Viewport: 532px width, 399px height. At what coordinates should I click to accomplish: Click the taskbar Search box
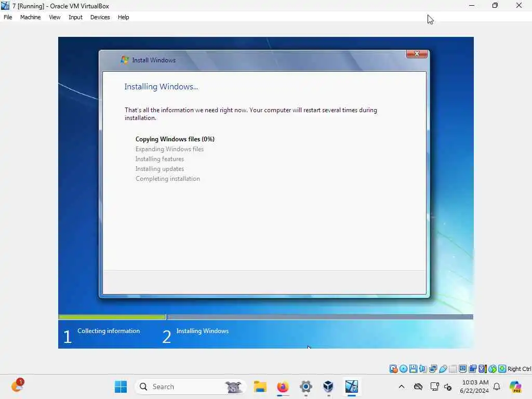(190, 387)
